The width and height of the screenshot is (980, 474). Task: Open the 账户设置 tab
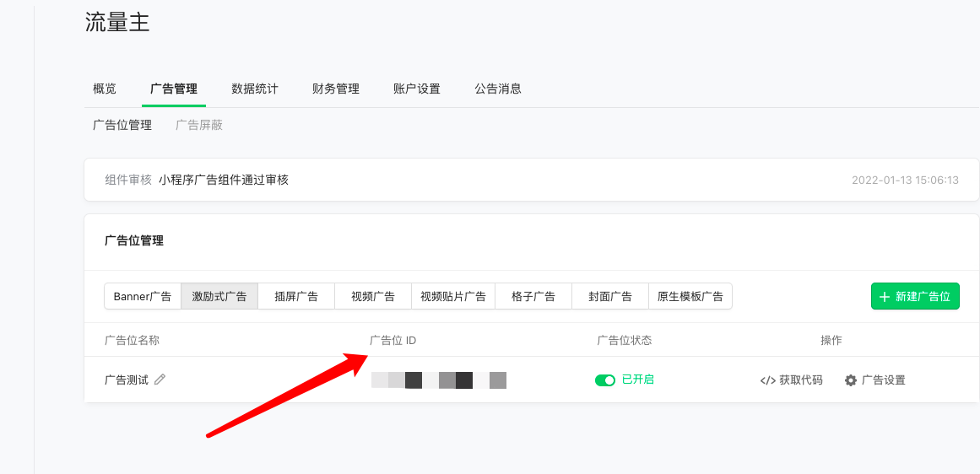tap(417, 89)
